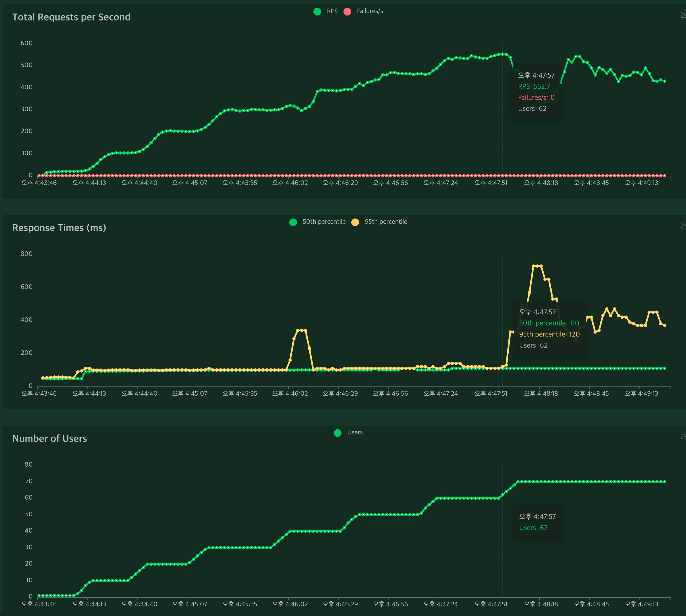Click the 'Response Times (ms)' chart title
The width and height of the screenshot is (686, 616).
tap(59, 228)
